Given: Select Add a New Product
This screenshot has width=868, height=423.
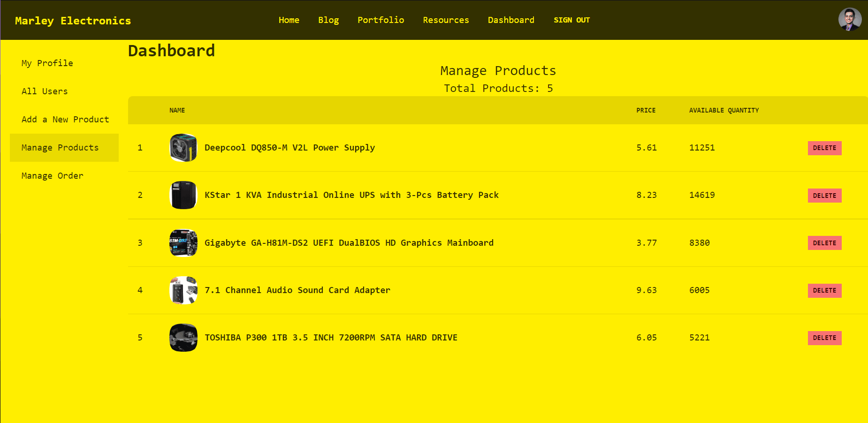Looking at the screenshot, I should [64, 120].
